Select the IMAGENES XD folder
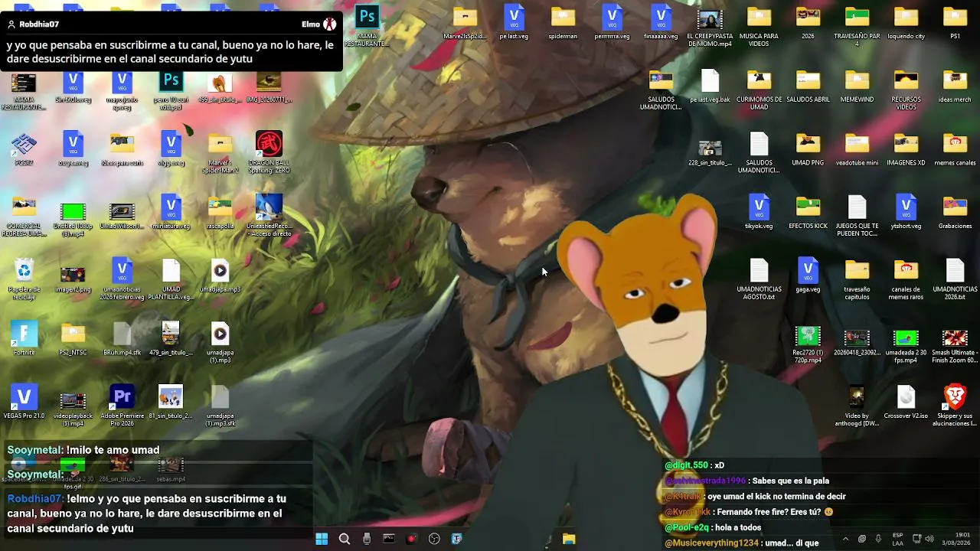Image resolution: width=980 pixels, height=551 pixels. click(x=906, y=149)
